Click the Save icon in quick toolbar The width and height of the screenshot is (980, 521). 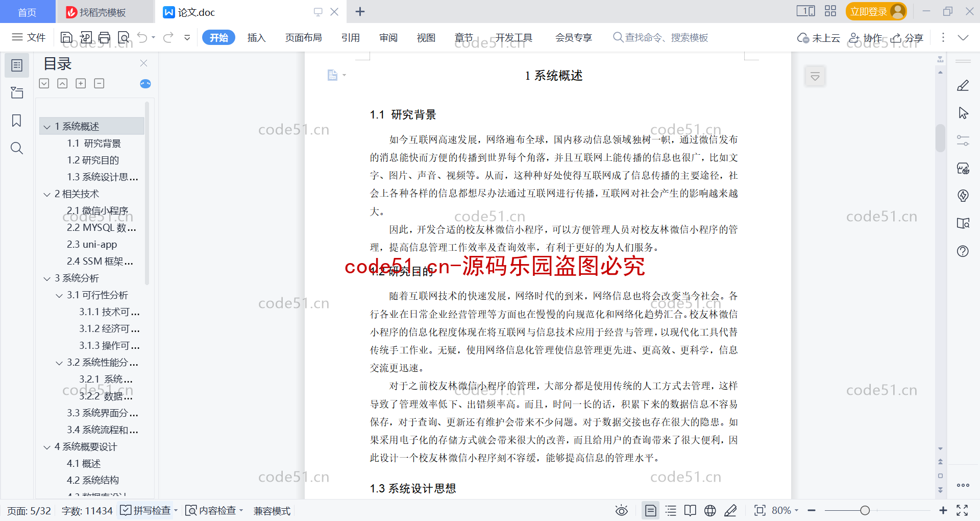coord(66,37)
